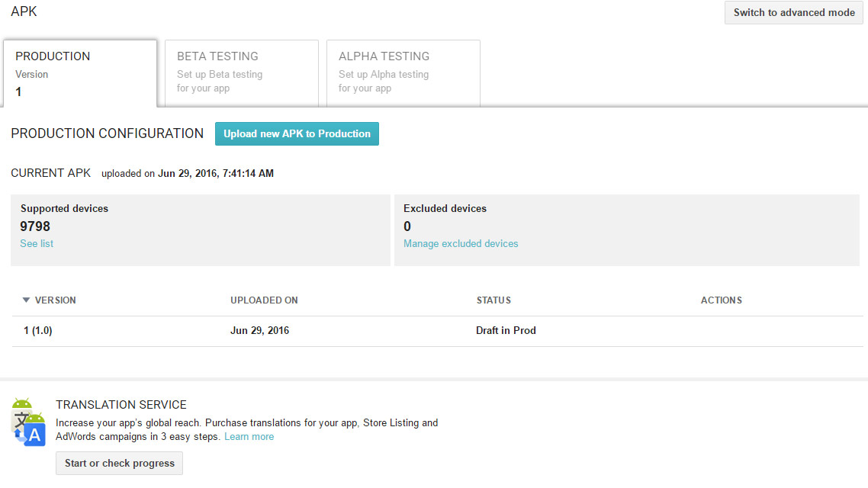Click the sort triangle beside VERSION
The image size is (868, 488).
click(26, 300)
